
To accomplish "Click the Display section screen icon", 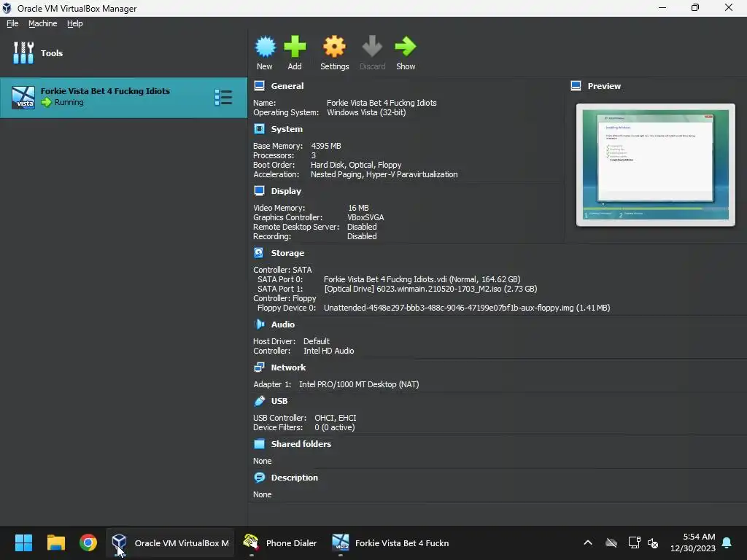I will [259, 190].
